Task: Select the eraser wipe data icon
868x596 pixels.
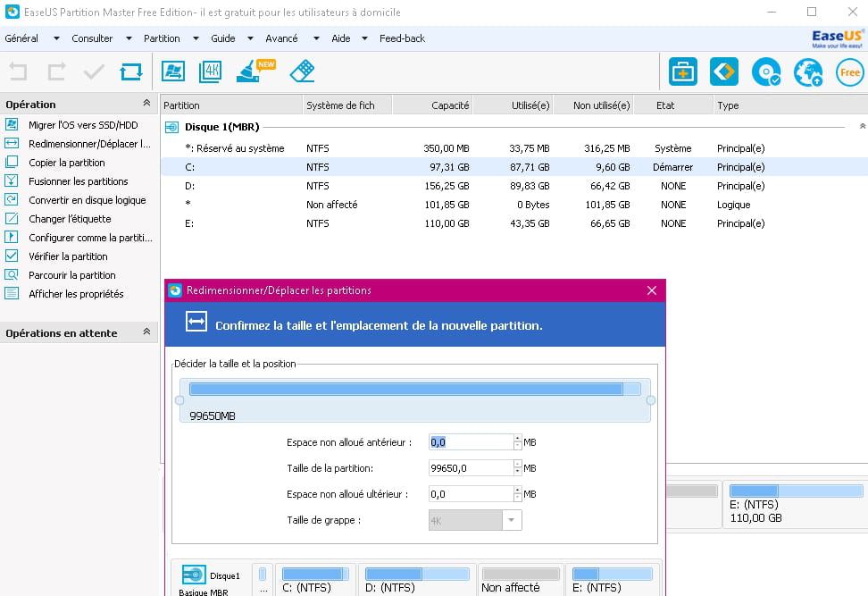Action: click(x=303, y=71)
